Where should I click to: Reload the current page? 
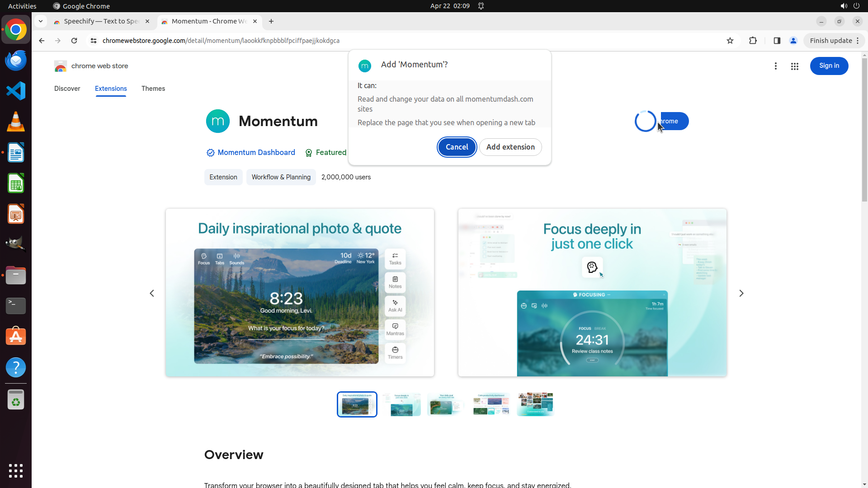point(74,41)
